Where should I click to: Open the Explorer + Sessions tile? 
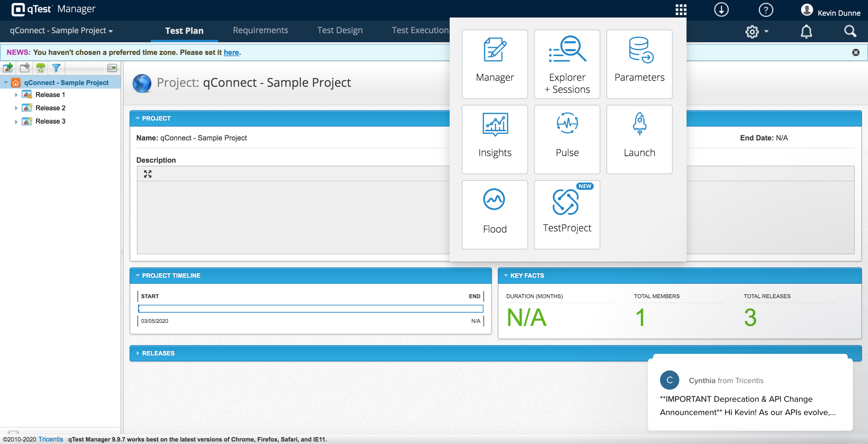(567, 64)
